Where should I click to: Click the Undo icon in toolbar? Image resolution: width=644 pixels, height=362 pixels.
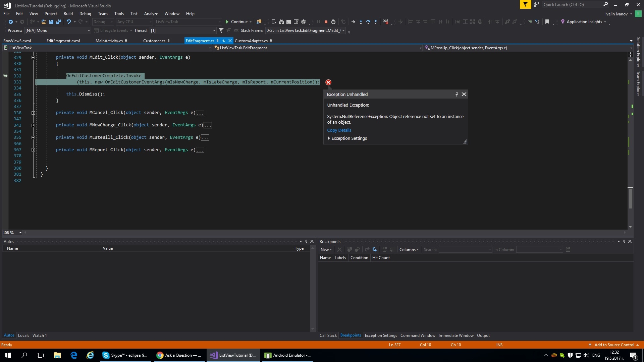pos(69,22)
